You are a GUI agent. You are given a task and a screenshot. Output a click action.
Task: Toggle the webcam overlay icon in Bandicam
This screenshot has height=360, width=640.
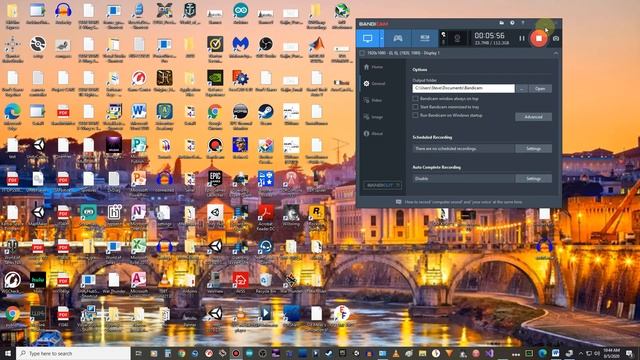click(x=457, y=38)
